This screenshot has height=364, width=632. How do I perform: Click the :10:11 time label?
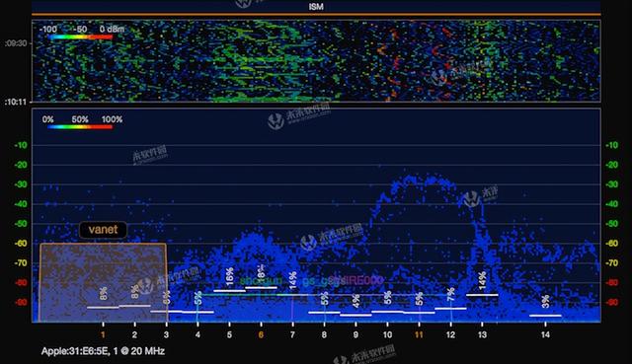[x=16, y=103]
